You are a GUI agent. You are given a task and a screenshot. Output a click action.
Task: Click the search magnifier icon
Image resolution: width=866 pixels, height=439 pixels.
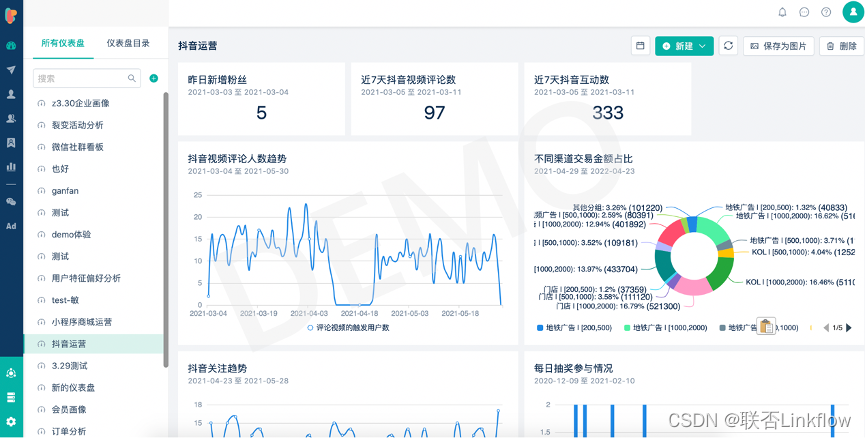point(132,78)
